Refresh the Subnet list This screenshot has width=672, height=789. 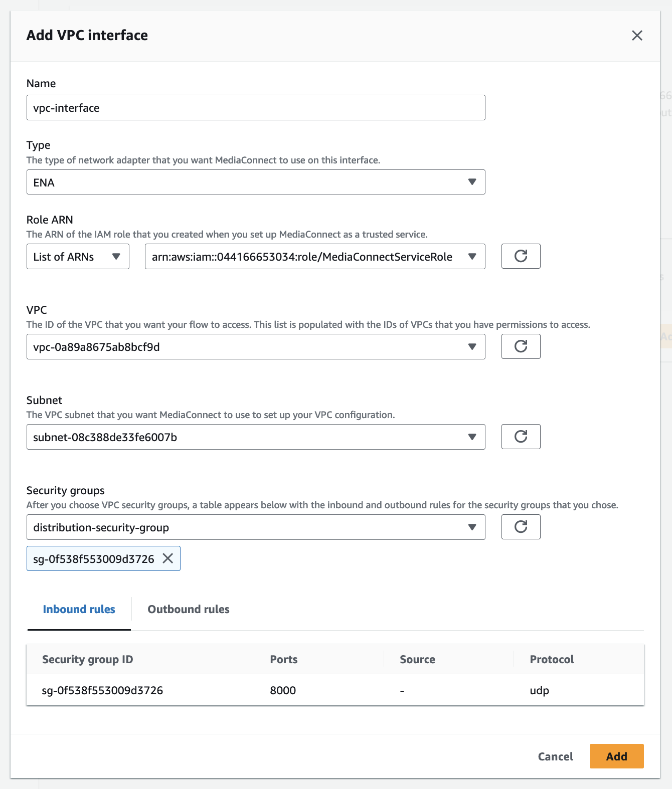tap(521, 437)
